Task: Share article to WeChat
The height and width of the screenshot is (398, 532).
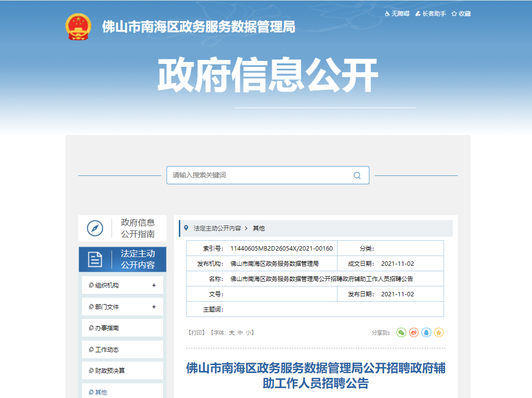Action: pos(401,333)
